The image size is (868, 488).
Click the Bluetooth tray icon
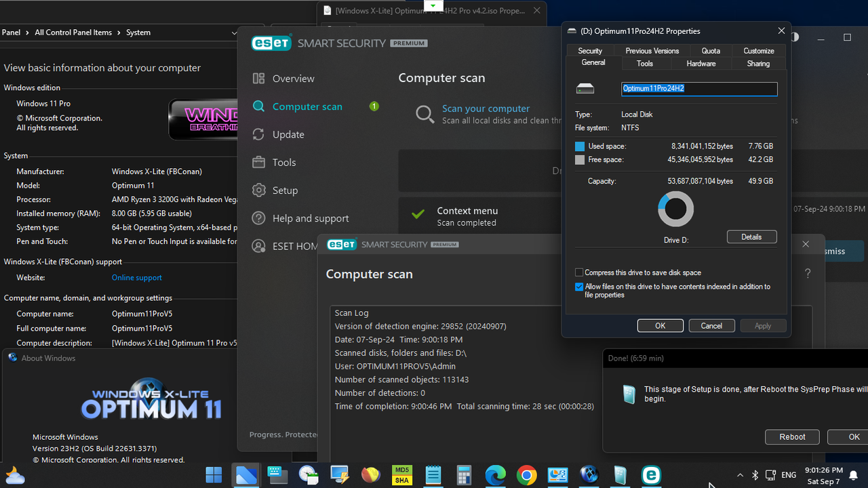coord(755,475)
